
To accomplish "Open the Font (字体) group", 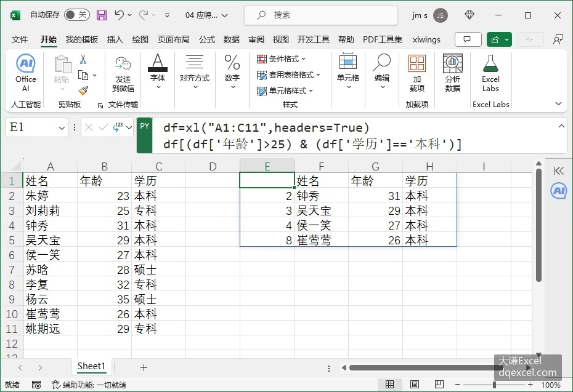I will pos(158,72).
